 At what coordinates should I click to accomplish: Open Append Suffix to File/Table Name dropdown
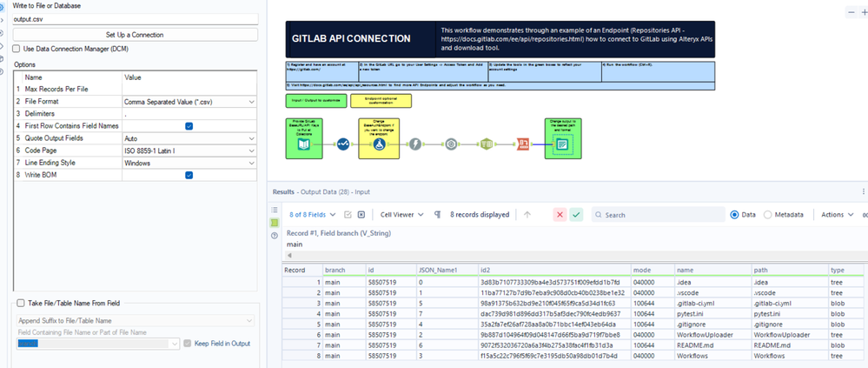135,320
